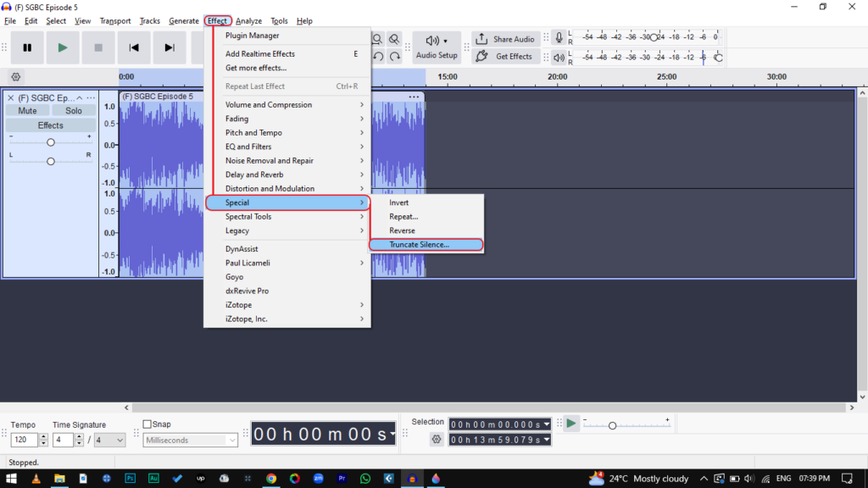Choose Plugin Manager in the Effect menu
This screenshot has width=868, height=488.
click(x=252, y=36)
